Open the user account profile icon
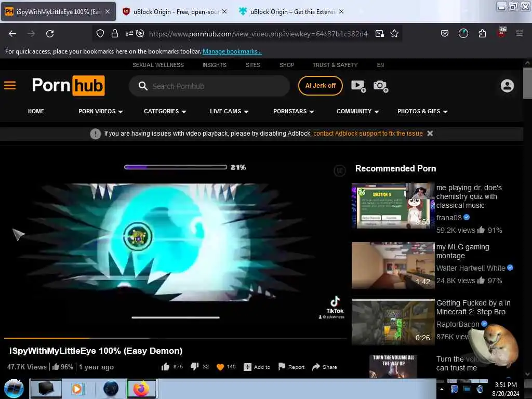This screenshot has height=399, width=532. pyautogui.click(x=507, y=86)
